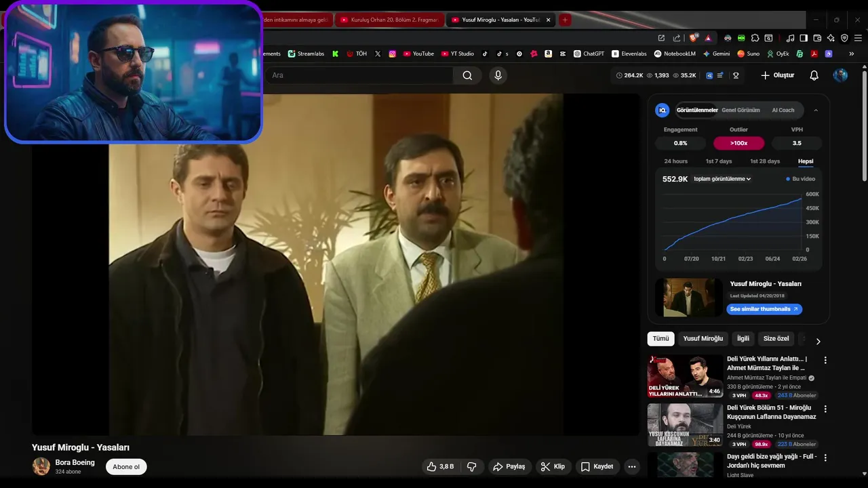Click the 0.8% Engagement value

[680, 143]
